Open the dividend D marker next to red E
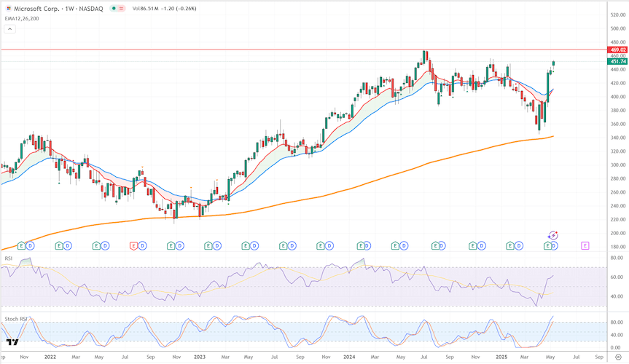Screen dimensions: 629x364 [142, 246]
